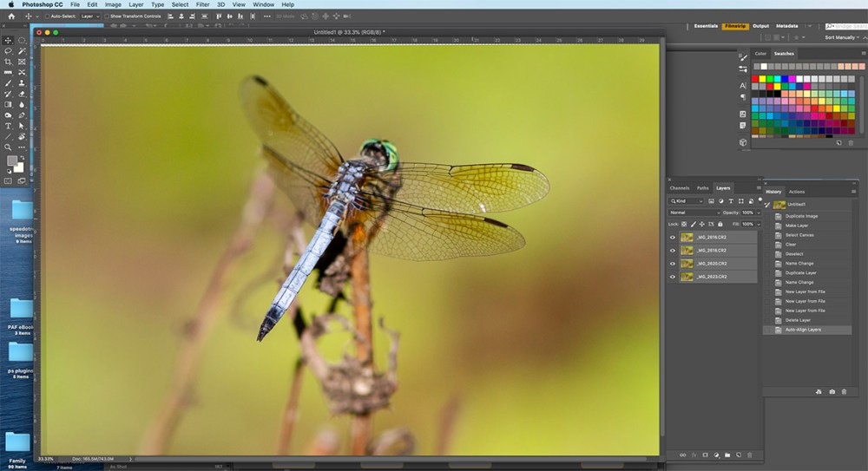This screenshot has width=868, height=471.
Task: Open the Normal blend mode dropdown
Action: pyautogui.click(x=694, y=213)
